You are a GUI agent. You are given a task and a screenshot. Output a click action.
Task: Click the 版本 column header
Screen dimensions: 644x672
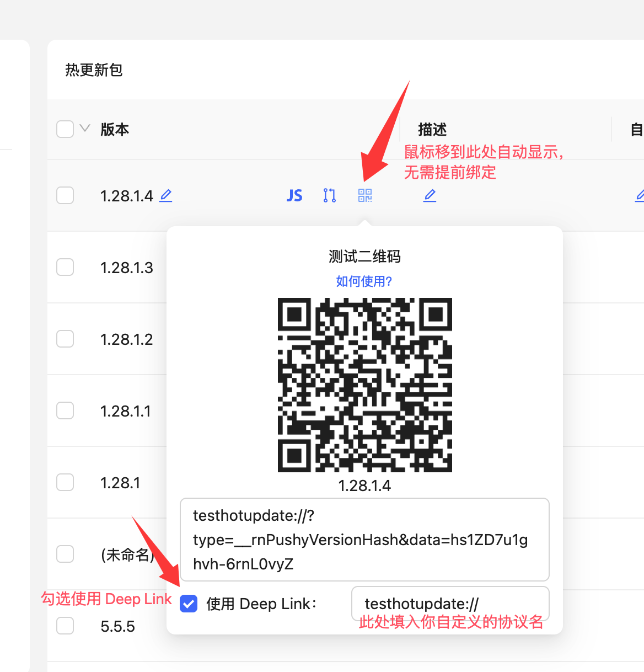click(x=115, y=130)
